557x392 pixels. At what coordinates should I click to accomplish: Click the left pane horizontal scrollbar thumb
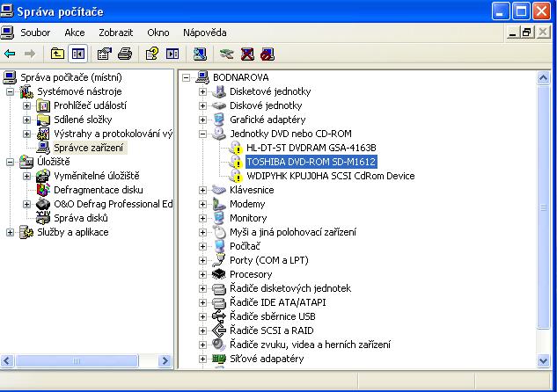(77, 360)
